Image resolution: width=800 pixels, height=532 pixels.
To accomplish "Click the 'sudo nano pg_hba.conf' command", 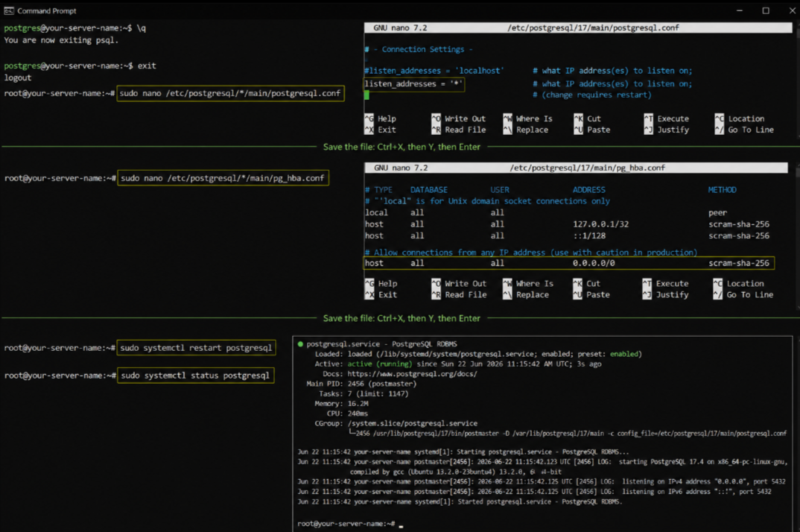I will pos(223,178).
